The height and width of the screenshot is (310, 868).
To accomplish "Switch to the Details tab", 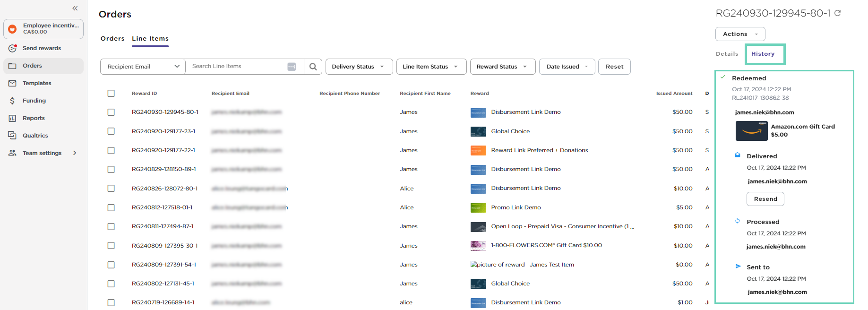I will click(x=727, y=54).
